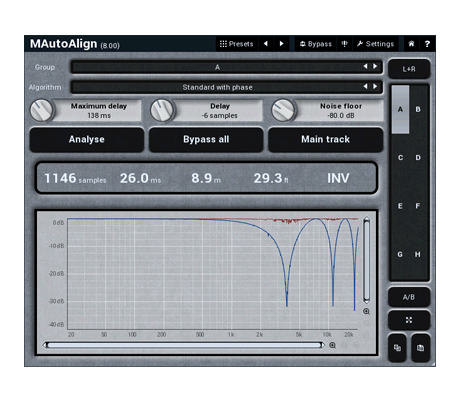The width and height of the screenshot is (460, 416).
Task: Click the paste preset icon button
Action: 421,348
